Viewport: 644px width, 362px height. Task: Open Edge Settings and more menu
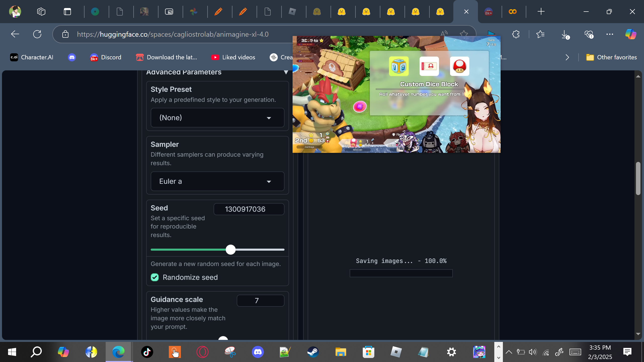pyautogui.click(x=610, y=34)
